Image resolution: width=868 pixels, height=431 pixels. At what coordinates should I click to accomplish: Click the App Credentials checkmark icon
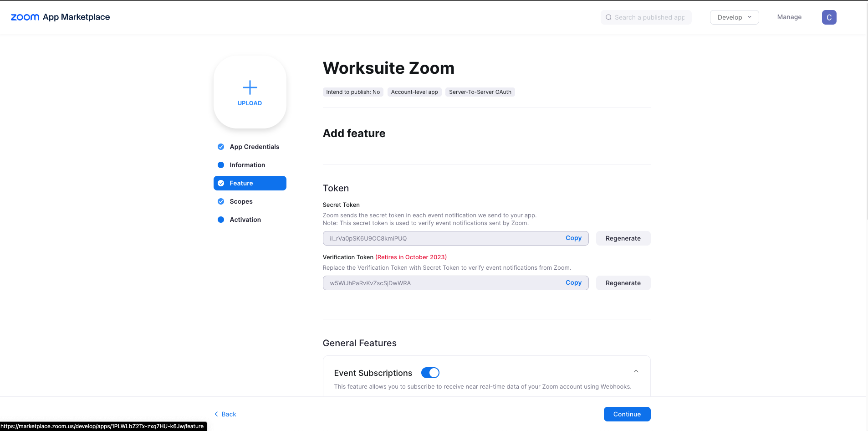pyautogui.click(x=221, y=147)
